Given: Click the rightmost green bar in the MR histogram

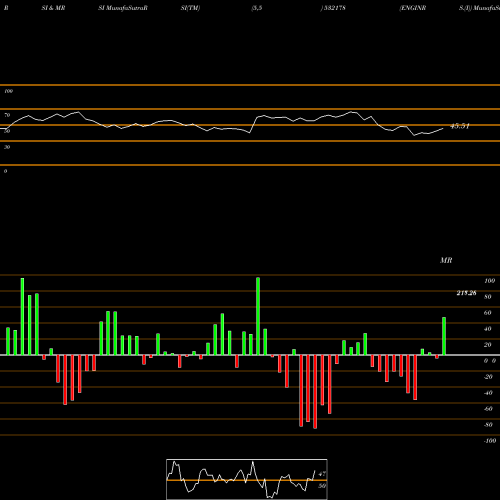Looking at the screenshot, I should click(x=444, y=336).
